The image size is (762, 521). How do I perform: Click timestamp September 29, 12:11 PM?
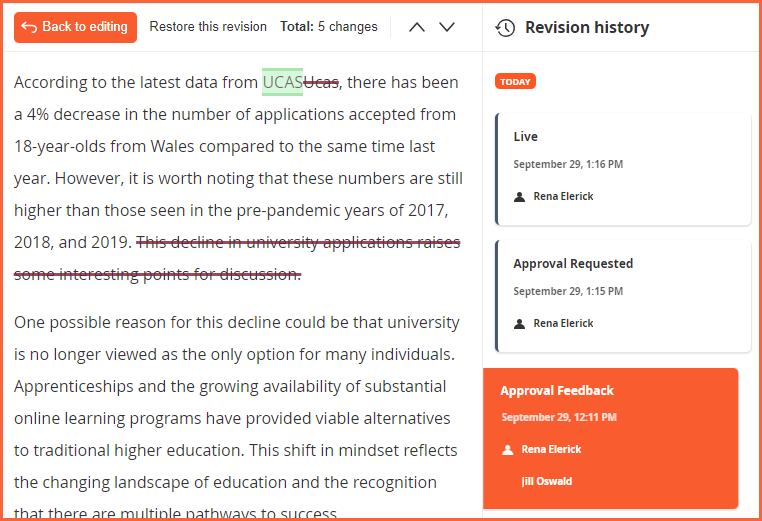[559, 417]
